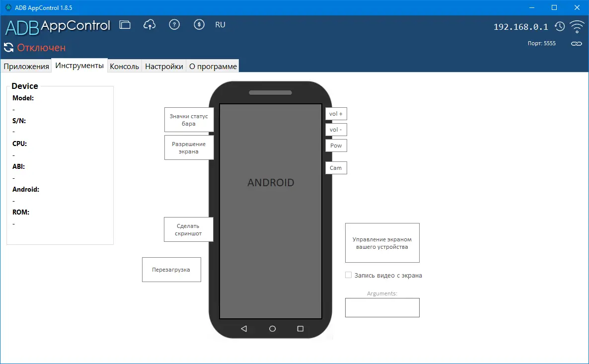Image resolution: width=589 pixels, height=364 pixels.
Task: Click Управление экраном вашего устройства button
Action: coord(382,243)
